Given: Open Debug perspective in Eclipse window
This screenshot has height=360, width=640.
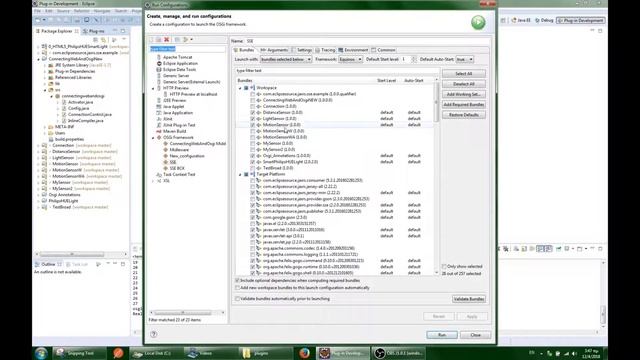Looking at the screenshot, I should pos(544,20).
